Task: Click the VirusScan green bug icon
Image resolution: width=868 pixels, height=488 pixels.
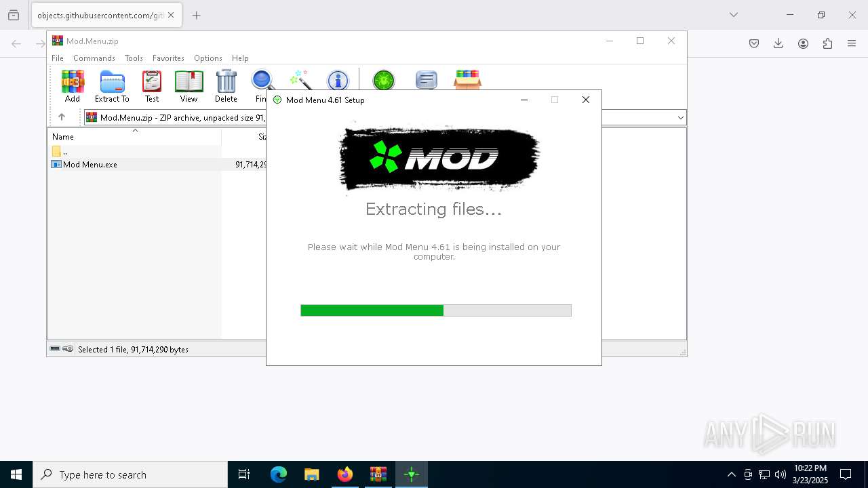Action: (x=384, y=80)
